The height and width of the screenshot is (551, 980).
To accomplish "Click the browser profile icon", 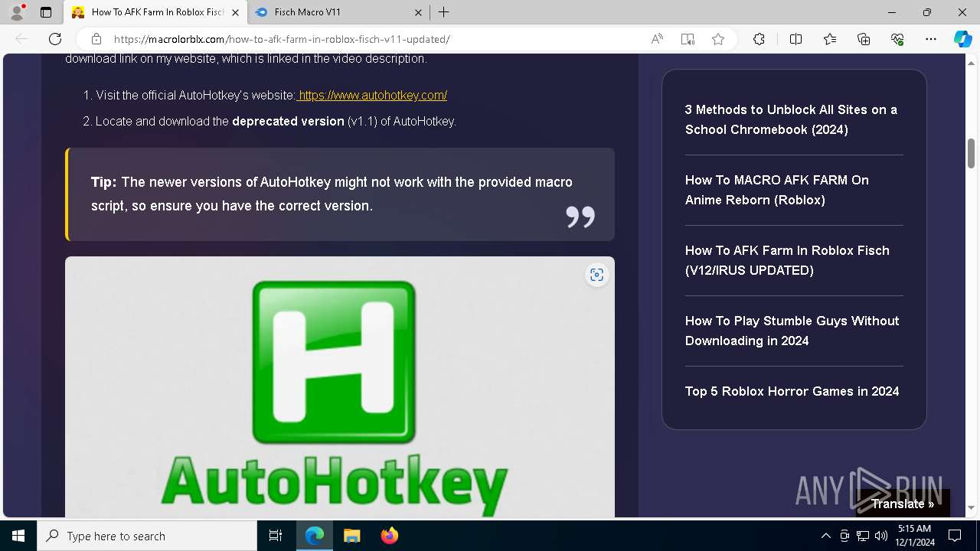I will click(x=16, y=12).
